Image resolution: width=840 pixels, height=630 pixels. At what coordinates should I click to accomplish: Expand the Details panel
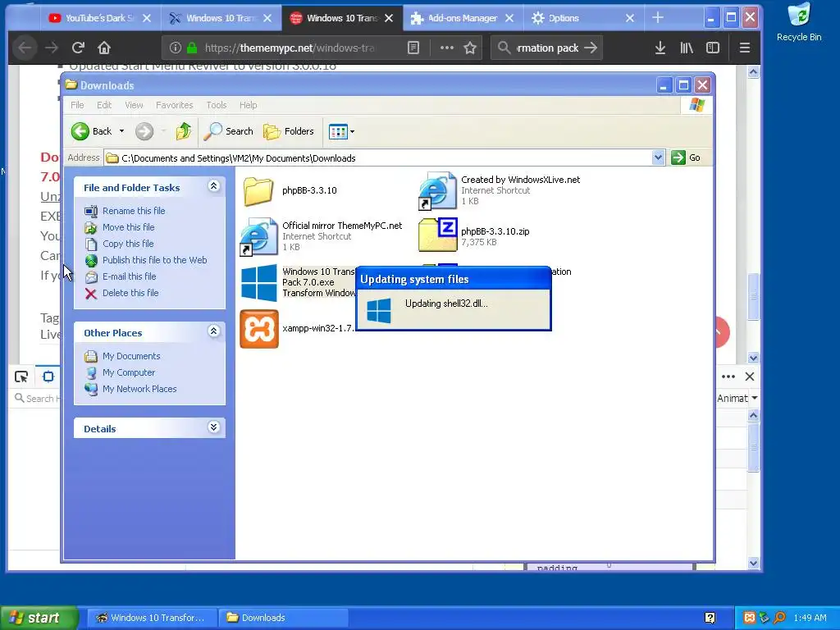click(x=213, y=427)
